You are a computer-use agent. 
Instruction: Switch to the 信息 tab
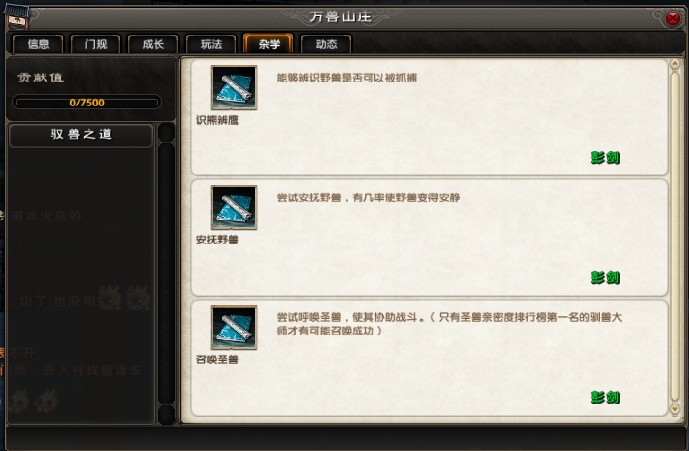[38, 44]
